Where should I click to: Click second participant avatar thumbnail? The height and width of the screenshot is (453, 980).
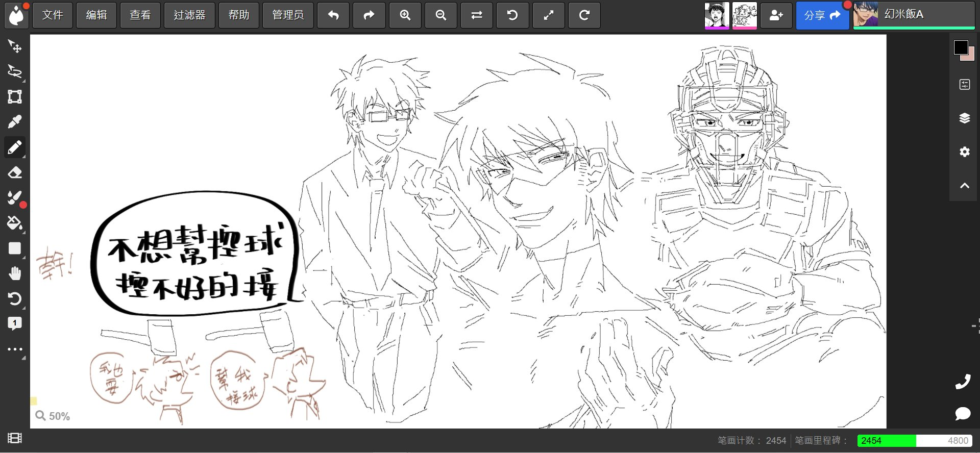tap(745, 15)
